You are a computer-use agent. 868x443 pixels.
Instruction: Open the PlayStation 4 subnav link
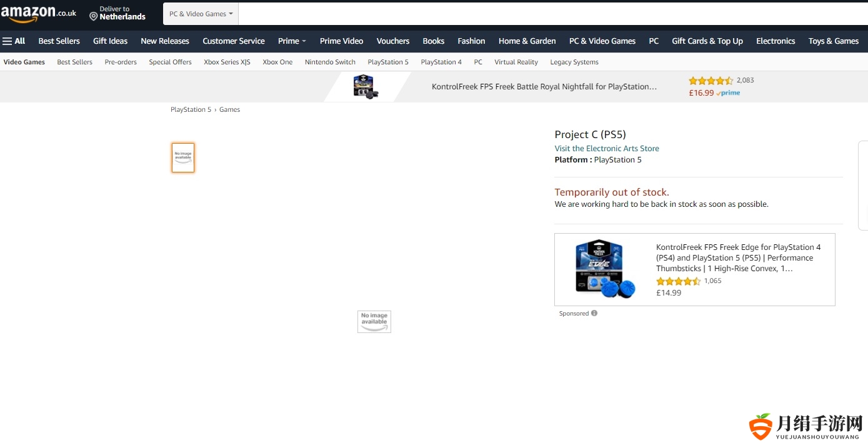[441, 62]
